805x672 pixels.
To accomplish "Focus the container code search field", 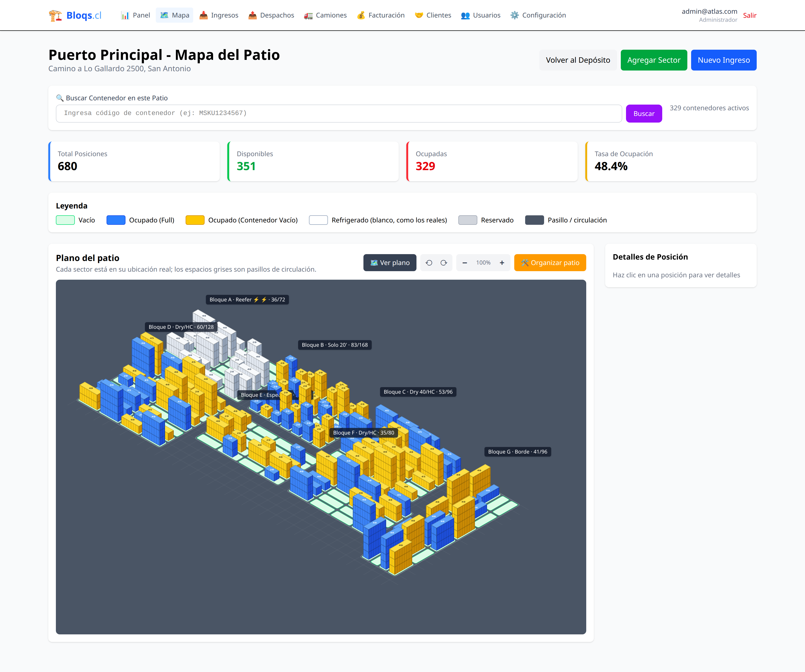I will coord(339,113).
